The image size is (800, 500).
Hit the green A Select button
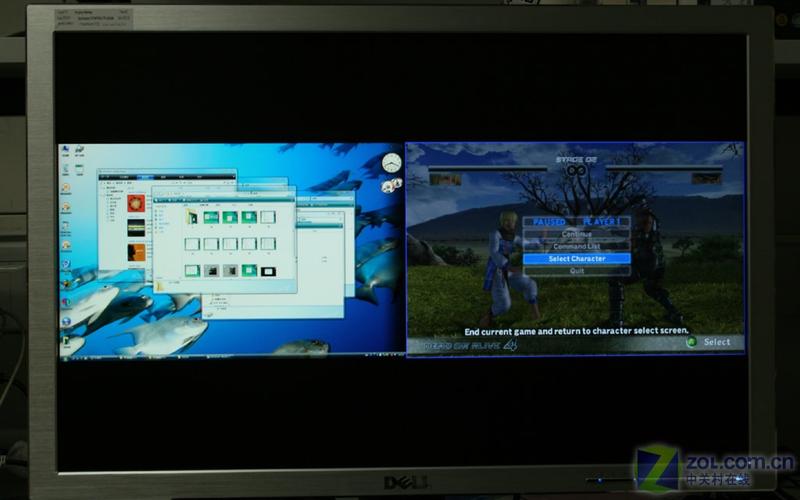(692, 342)
